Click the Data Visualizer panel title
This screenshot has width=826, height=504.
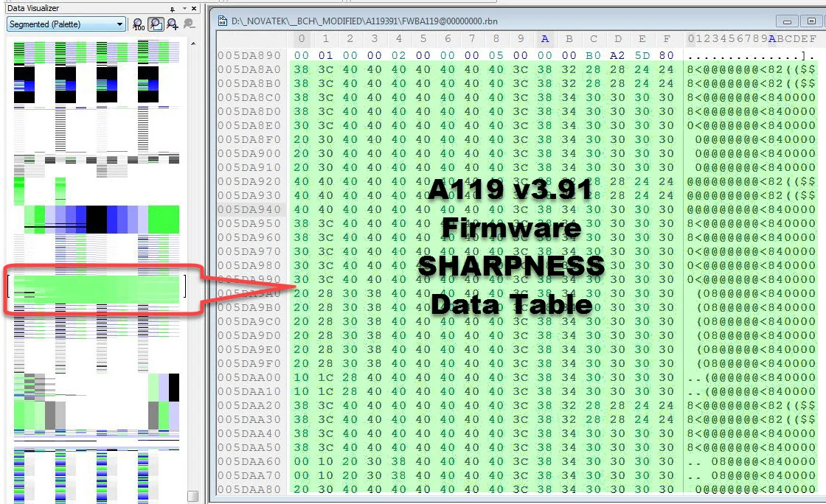(32, 8)
